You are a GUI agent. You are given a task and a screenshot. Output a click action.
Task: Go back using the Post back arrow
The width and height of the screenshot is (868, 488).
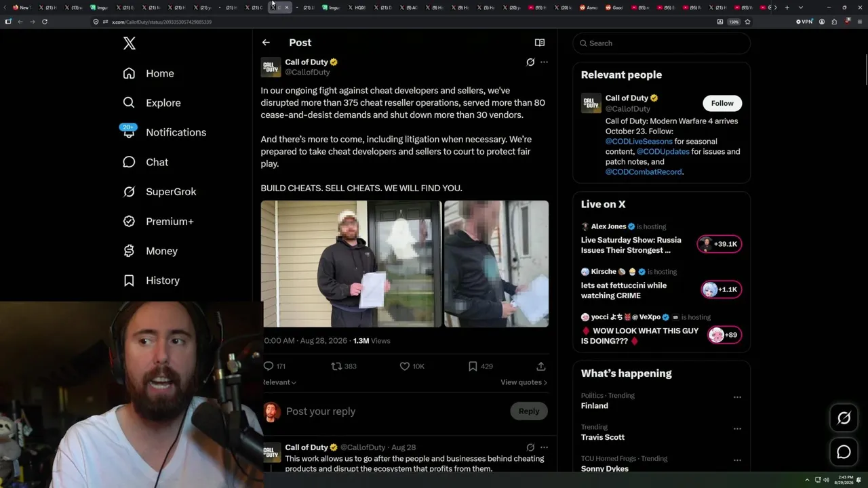point(266,43)
